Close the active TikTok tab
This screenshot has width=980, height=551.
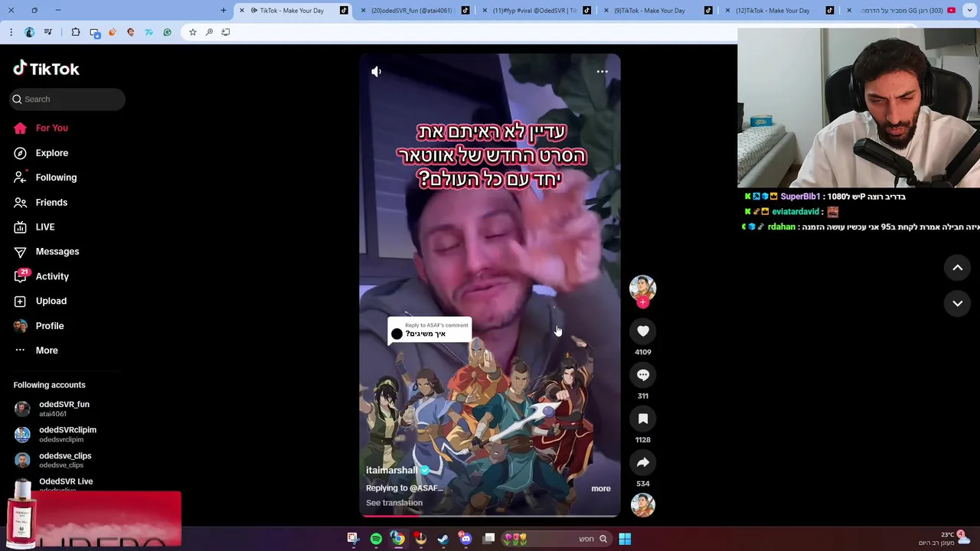tap(243, 11)
